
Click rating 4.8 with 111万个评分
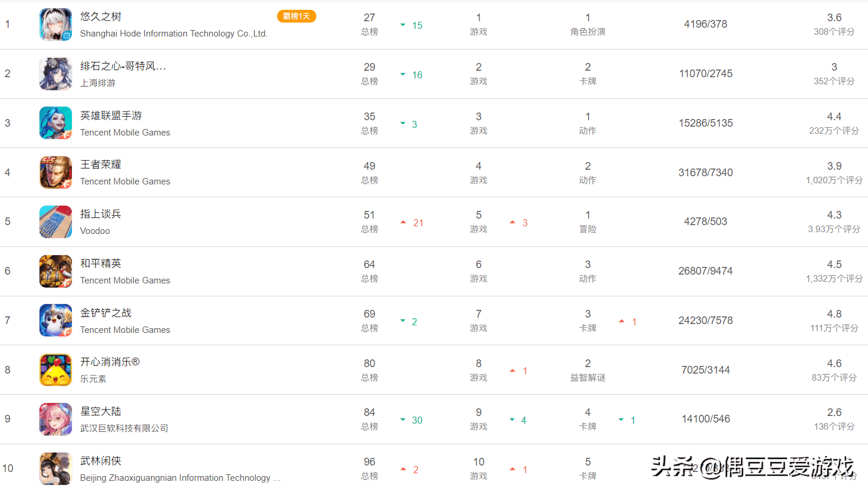coord(834,321)
